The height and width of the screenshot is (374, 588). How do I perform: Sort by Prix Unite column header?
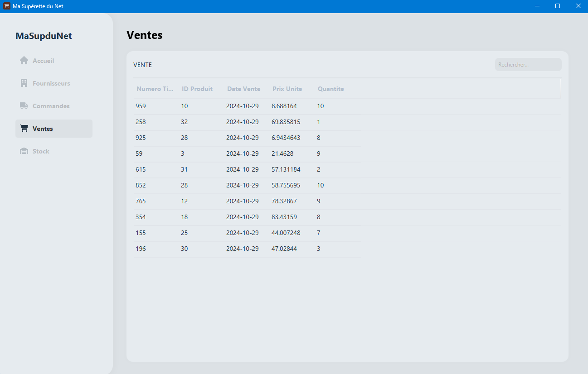(x=287, y=89)
